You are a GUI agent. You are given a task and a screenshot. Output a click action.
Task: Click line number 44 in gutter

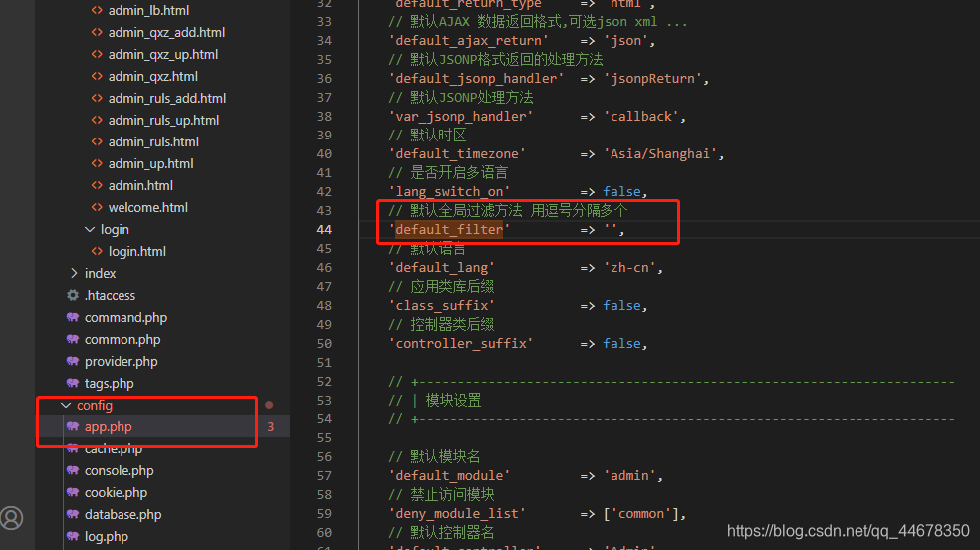[x=324, y=229]
